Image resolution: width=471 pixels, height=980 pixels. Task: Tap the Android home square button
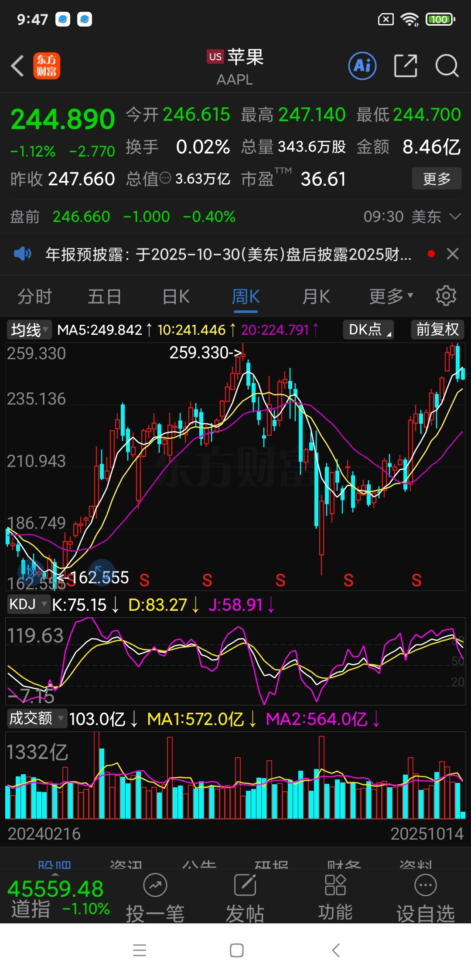(237, 950)
